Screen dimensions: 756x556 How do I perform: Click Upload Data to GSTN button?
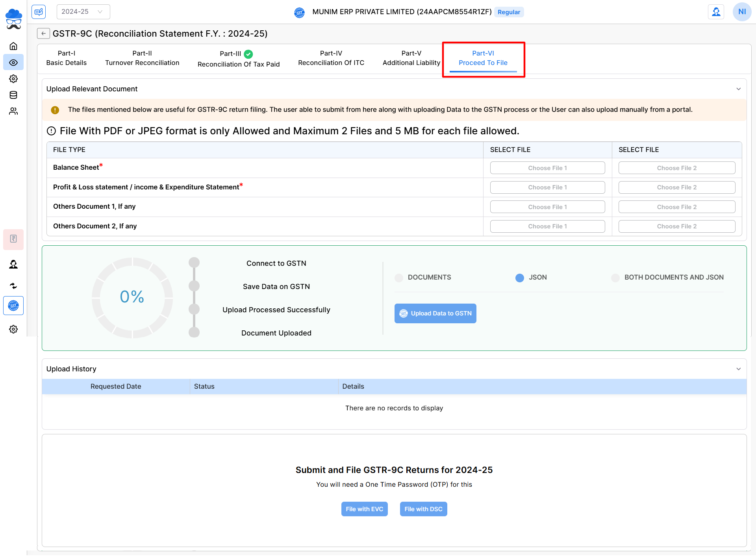(x=435, y=313)
